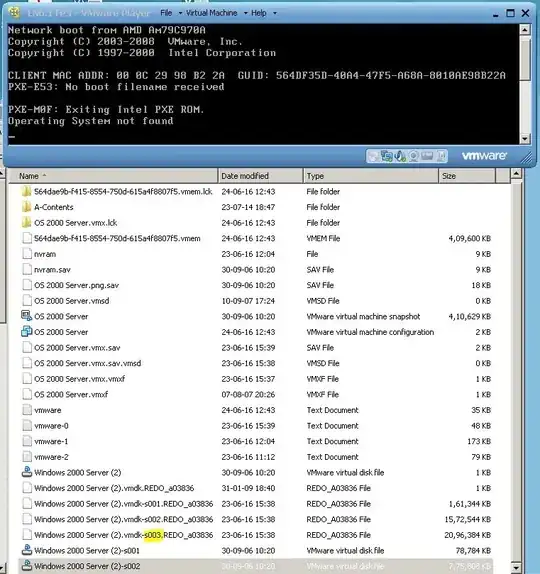The width and height of the screenshot is (540, 574).
Task: Click the 20,96,384 KB size value
Action: pos(468,535)
